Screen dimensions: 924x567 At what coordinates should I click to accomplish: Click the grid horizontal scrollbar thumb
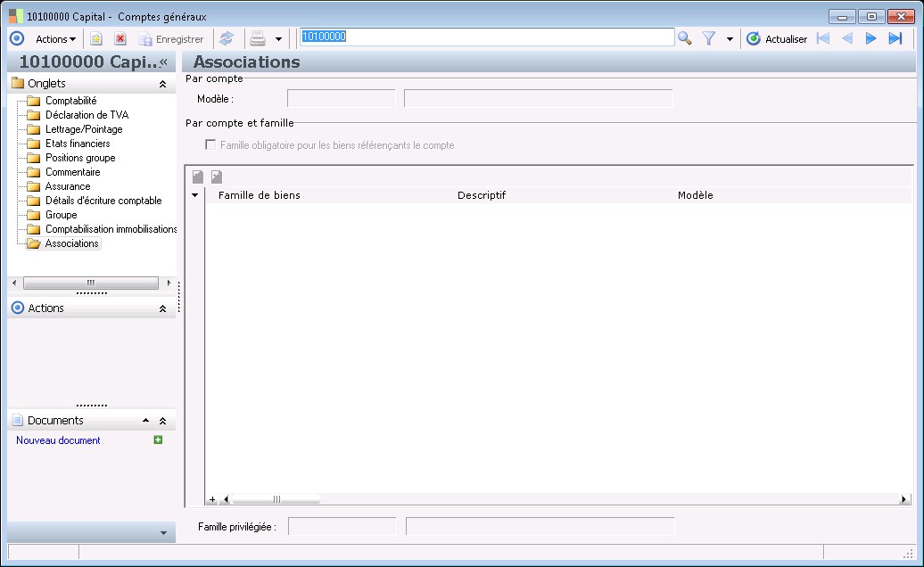(276, 500)
